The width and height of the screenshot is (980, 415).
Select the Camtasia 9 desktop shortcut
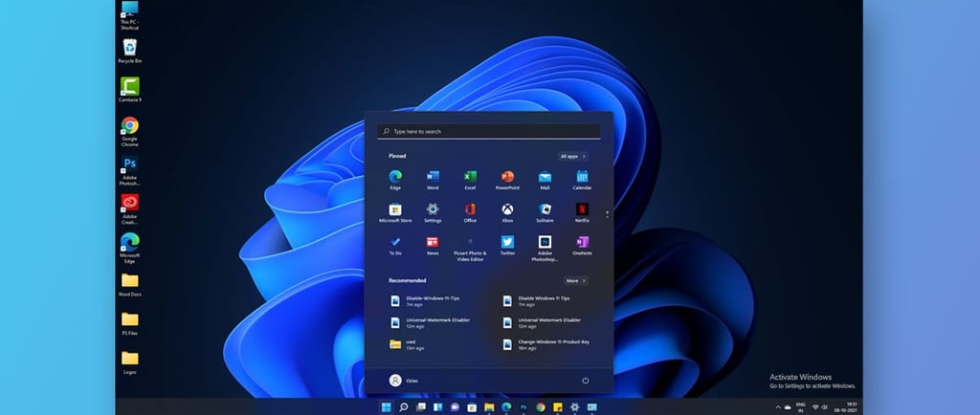[129, 90]
